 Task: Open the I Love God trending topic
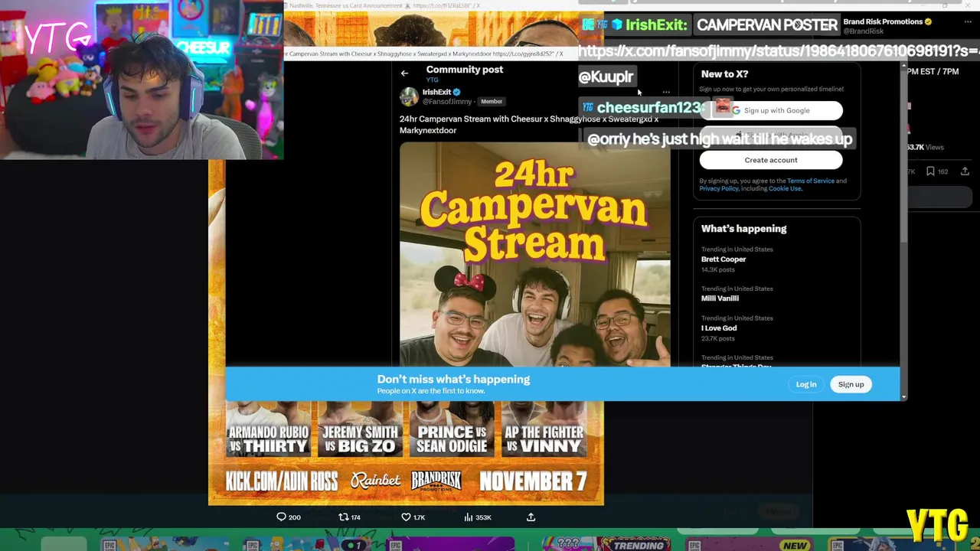point(719,328)
